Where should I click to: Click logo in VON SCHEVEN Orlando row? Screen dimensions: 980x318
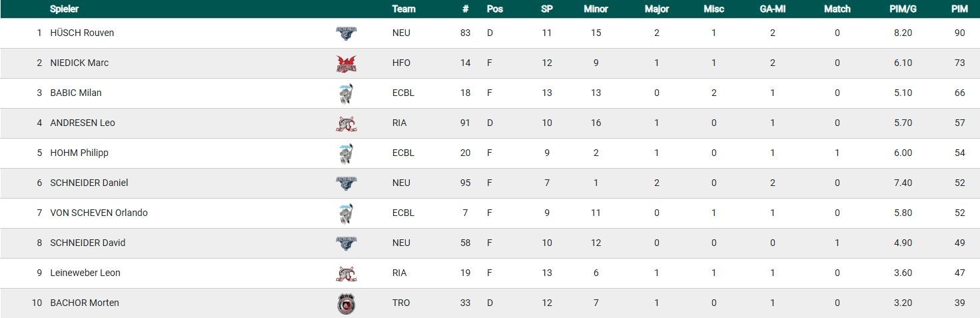click(x=346, y=213)
